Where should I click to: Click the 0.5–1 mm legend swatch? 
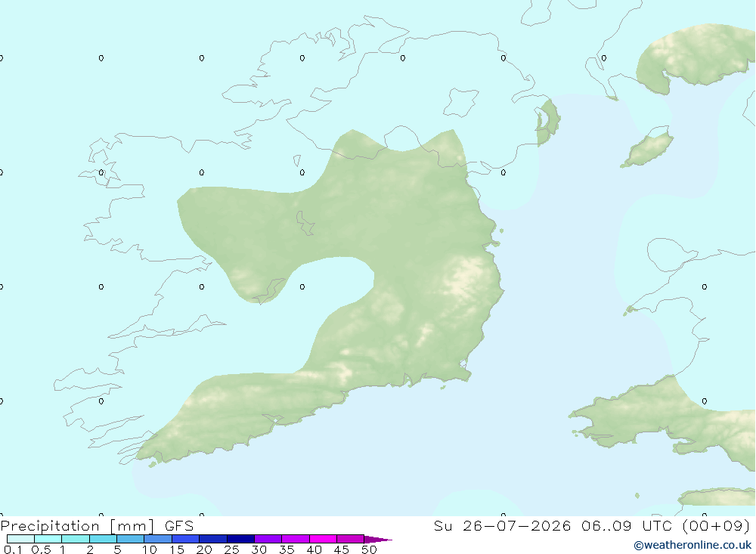[x=48, y=539]
